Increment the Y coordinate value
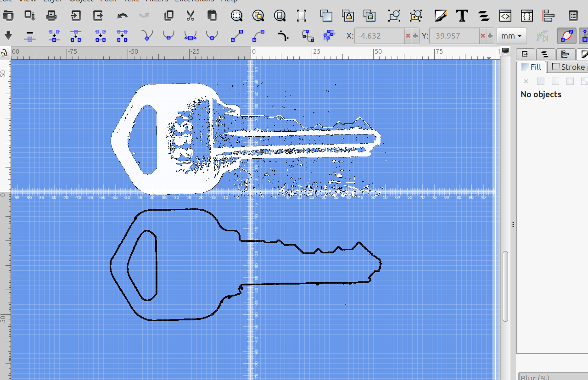Screen dimensions: 588x380 click(490, 36)
